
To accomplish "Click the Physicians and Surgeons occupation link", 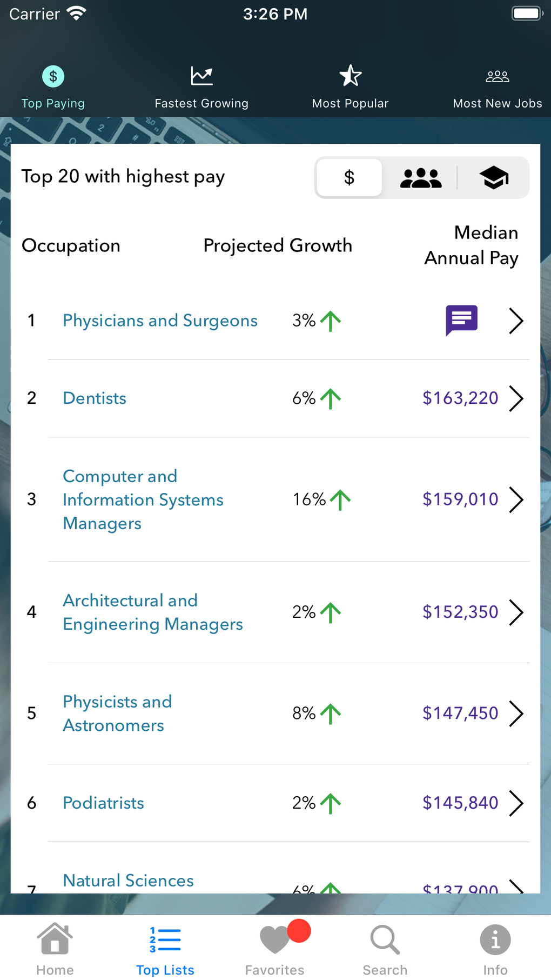I will click(160, 321).
